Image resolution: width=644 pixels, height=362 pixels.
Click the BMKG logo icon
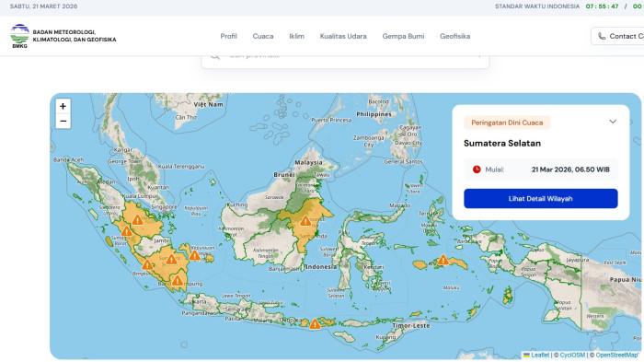tap(19, 36)
